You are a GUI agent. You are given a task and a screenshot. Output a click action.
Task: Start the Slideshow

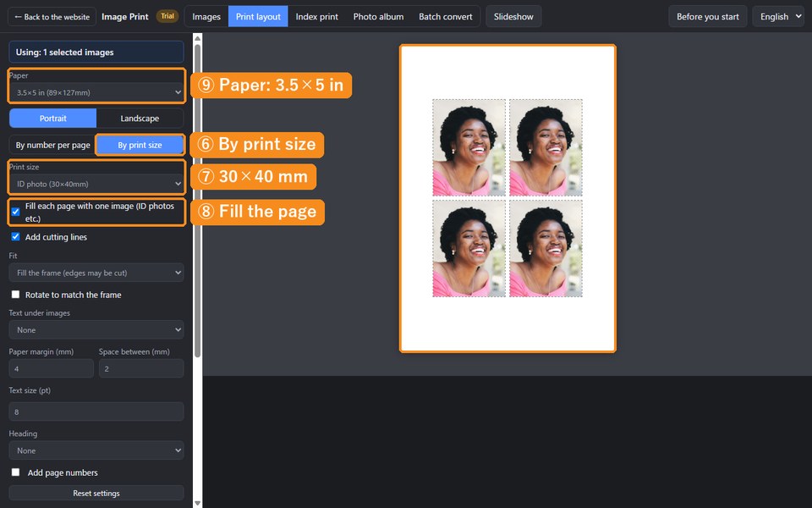(x=513, y=17)
